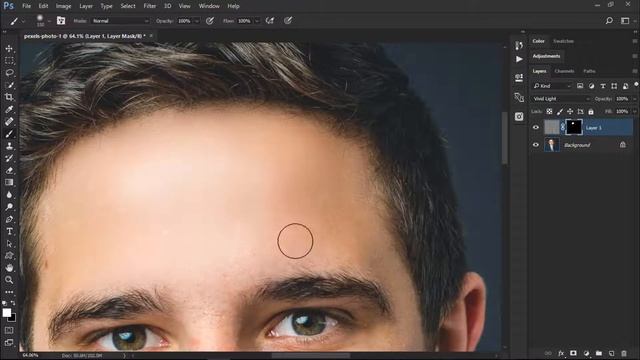Open the layer Opacity dropdown arrow
This screenshot has height=360, width=640.
point(634,99)
